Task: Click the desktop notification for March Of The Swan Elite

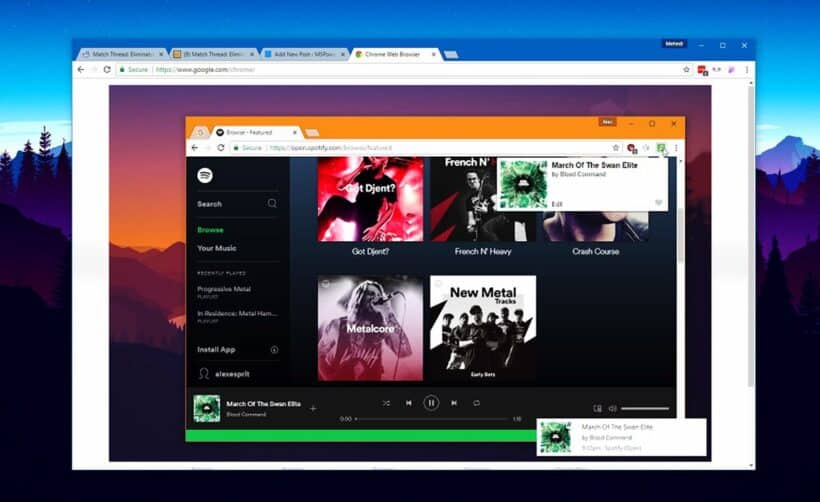Action: 621,437
